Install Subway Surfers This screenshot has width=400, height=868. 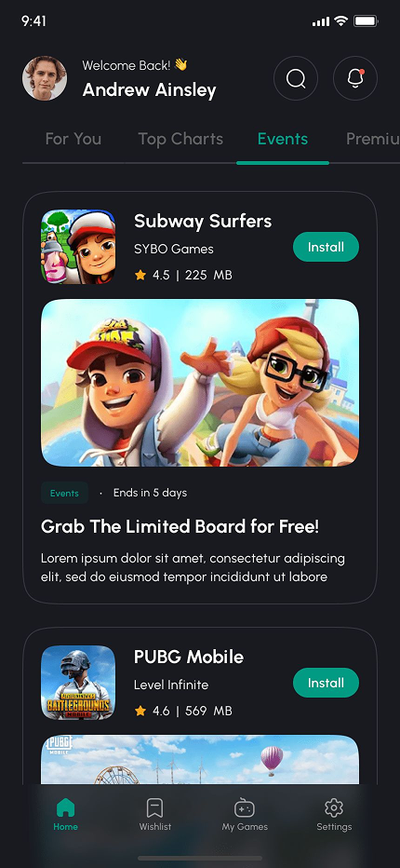(x=326, y=247)
